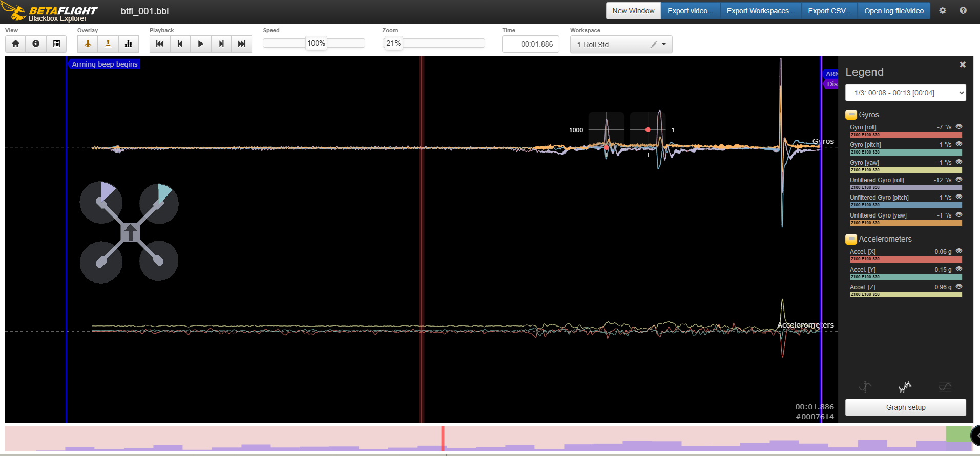Toggle visibility of Unfiltered Gyro [yaw]
This screenshot has height=456, width=980.
pos(959,215)
